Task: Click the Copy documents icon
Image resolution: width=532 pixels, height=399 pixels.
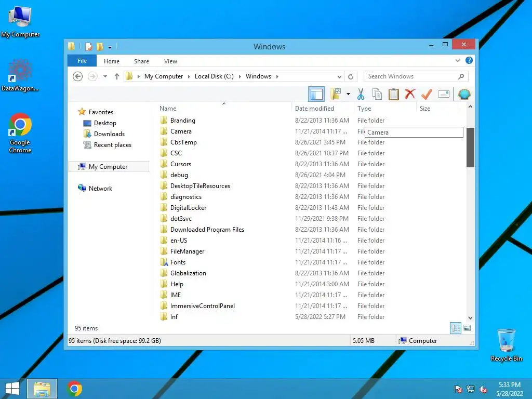Action: (x=377, y=95)
